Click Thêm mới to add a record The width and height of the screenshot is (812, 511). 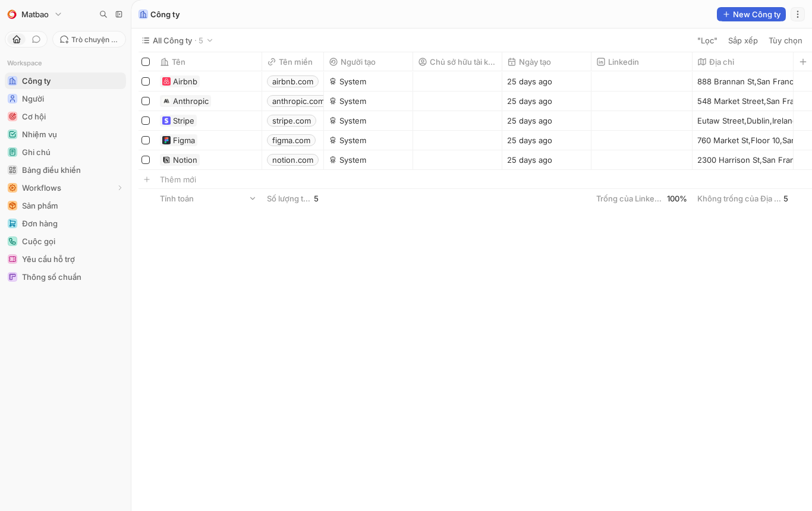[178, 179]
